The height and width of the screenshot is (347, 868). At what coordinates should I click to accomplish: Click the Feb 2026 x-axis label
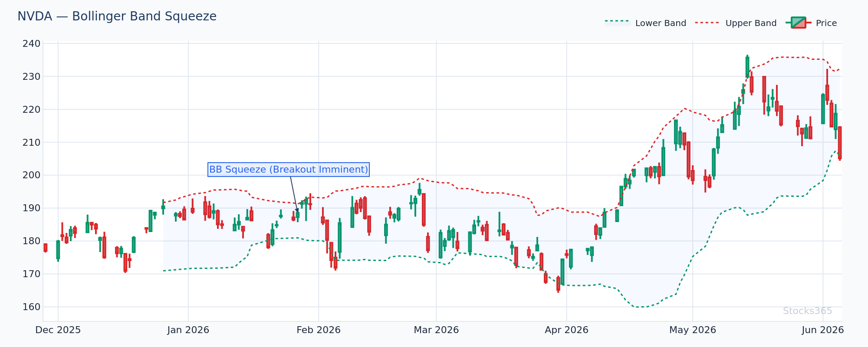[x=319, y=330]
